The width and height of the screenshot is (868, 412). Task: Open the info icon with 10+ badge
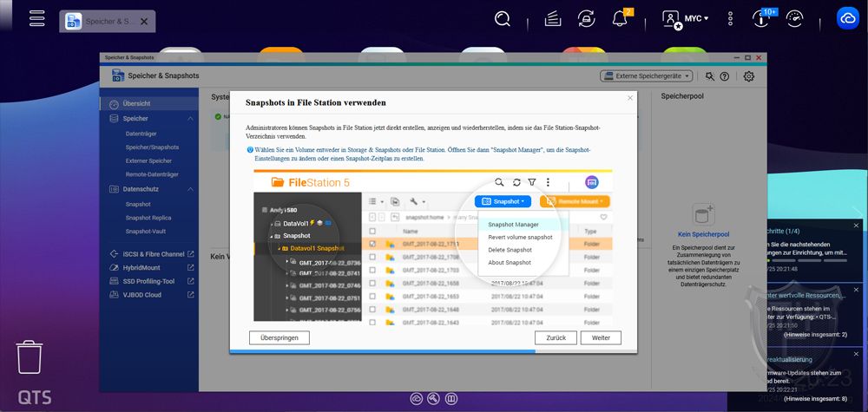click(760, 19)
